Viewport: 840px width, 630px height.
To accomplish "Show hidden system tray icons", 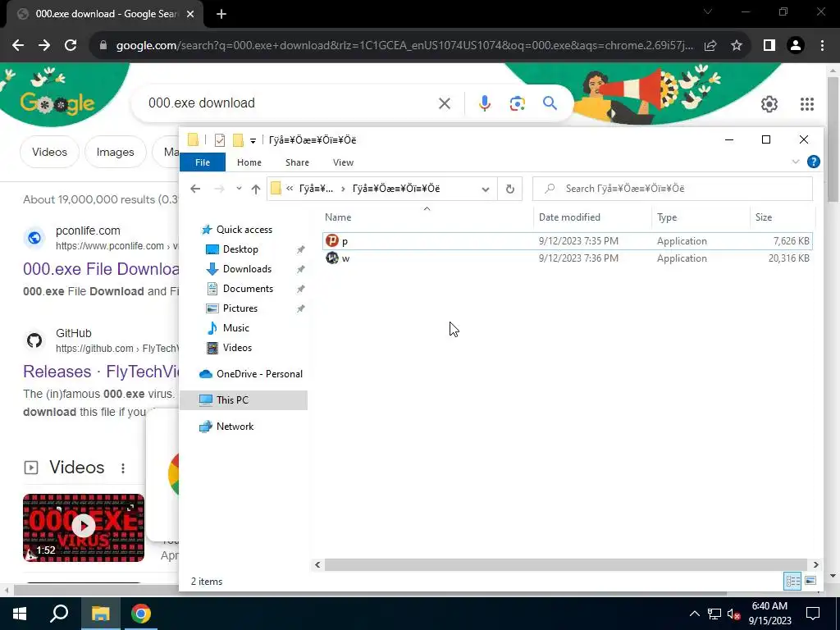I will (x=694, y=614).
